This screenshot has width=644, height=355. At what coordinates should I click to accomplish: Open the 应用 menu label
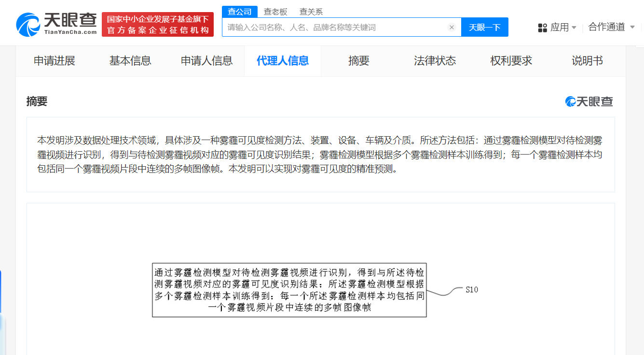click(560, 28)
